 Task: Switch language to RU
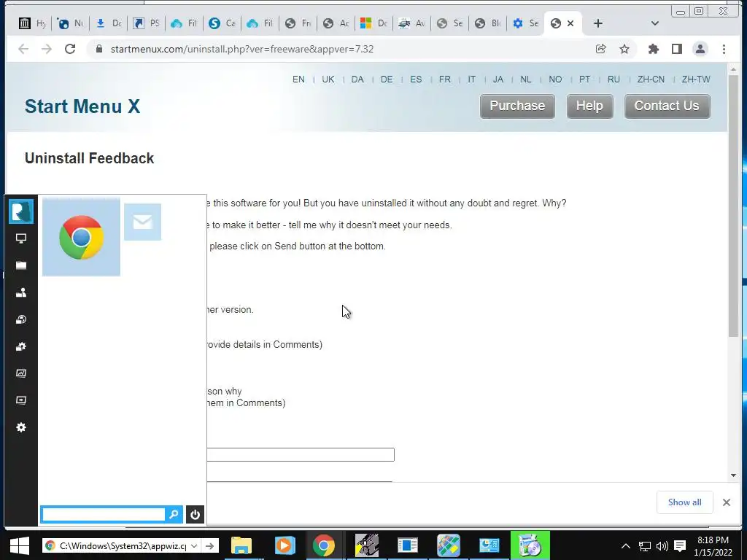[x=614, y=79]
